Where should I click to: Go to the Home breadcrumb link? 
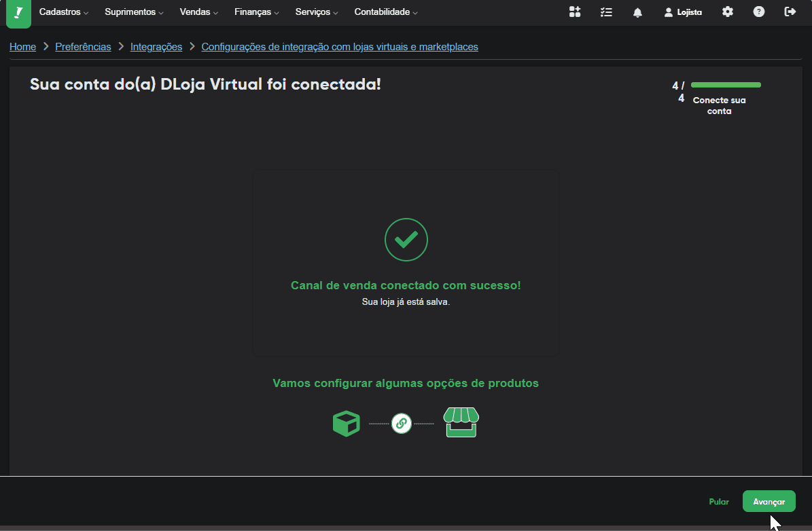click(23, 47)
